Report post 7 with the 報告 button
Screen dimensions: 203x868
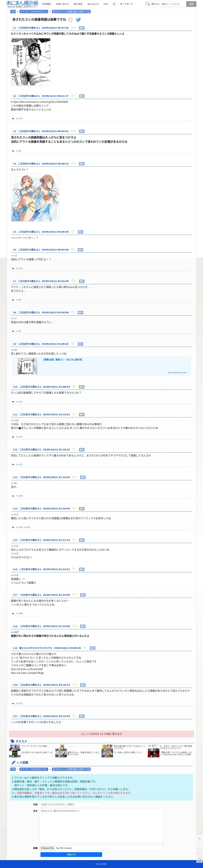[x=82, y=281]
